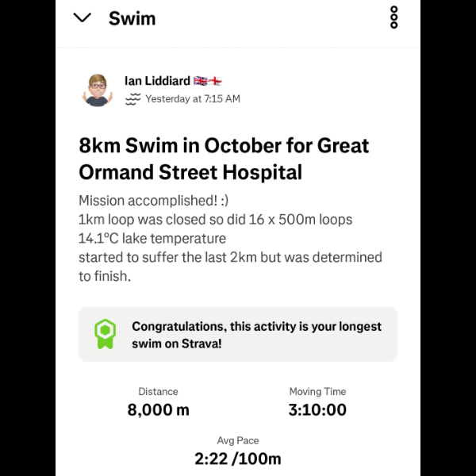Tap the "Yesterday at 7:15 AM" timestamp
The height and width of the screenshot is (476, 476).
193,99
